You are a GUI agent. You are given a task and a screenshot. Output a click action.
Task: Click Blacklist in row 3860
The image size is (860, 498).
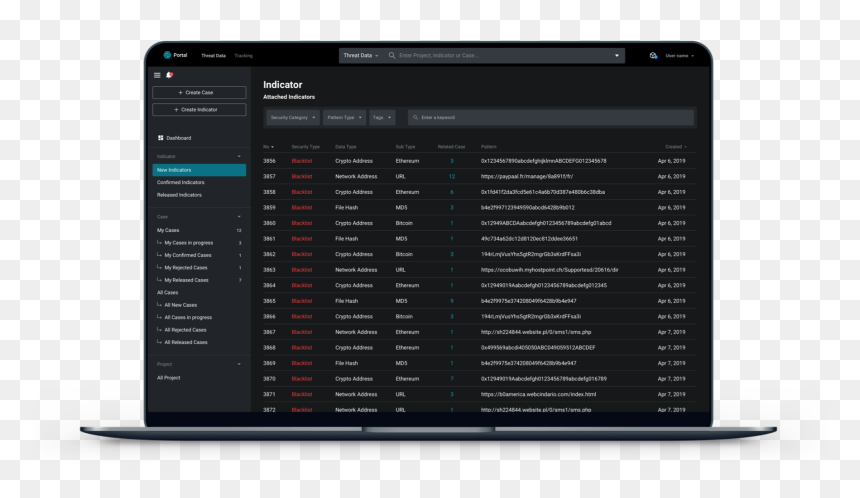click(302, 223)
